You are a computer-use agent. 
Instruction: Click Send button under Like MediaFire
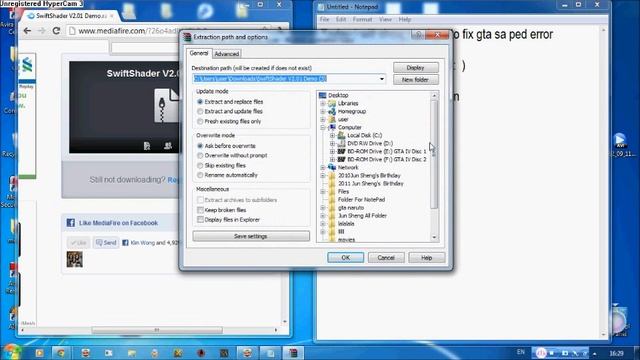(x=106, y=242)
